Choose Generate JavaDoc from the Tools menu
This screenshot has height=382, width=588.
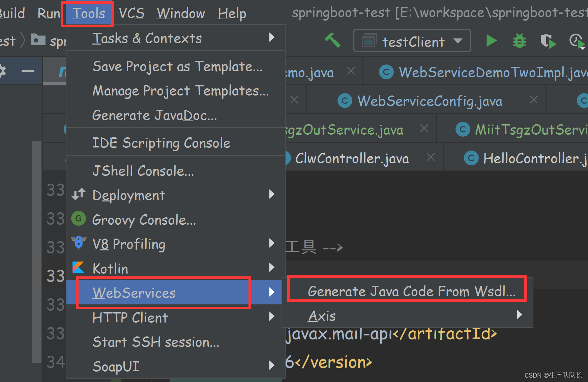(155, 115)
